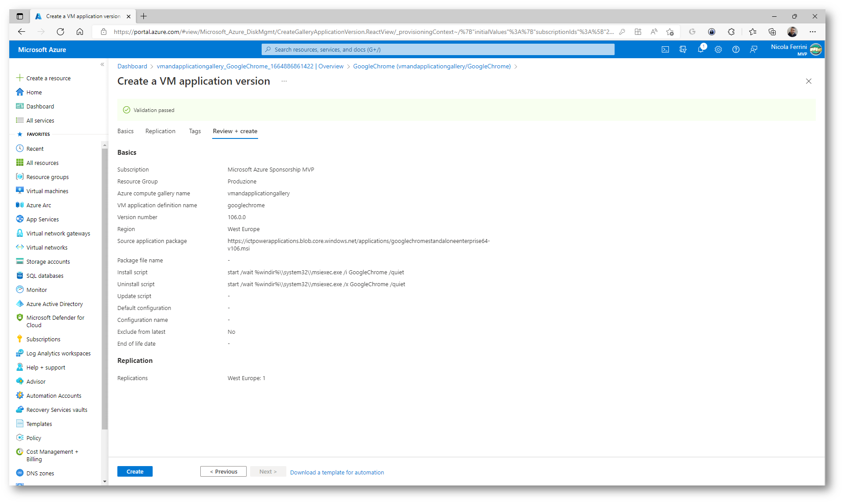
Task: Click GoogleChrome breadcrumb link
Action: (x=432, y=66)
